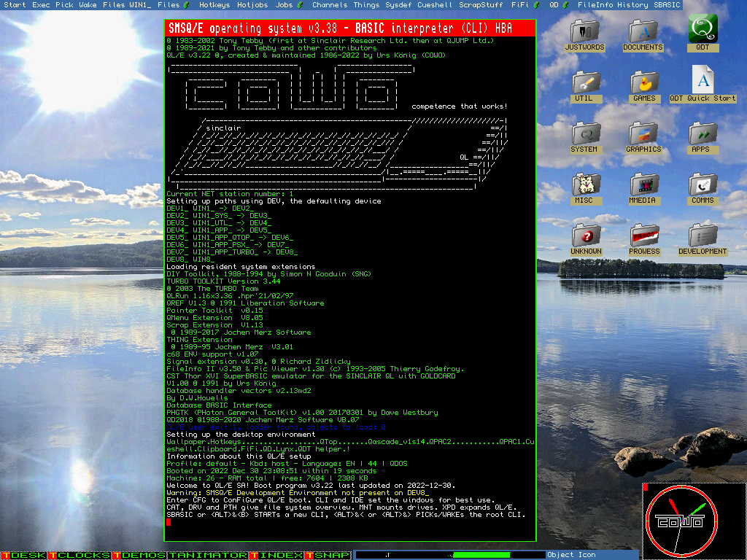The height and width of the screenshot is (560, 747).
Task: Click the green leaf icon after Files
Action: (186, 5)
